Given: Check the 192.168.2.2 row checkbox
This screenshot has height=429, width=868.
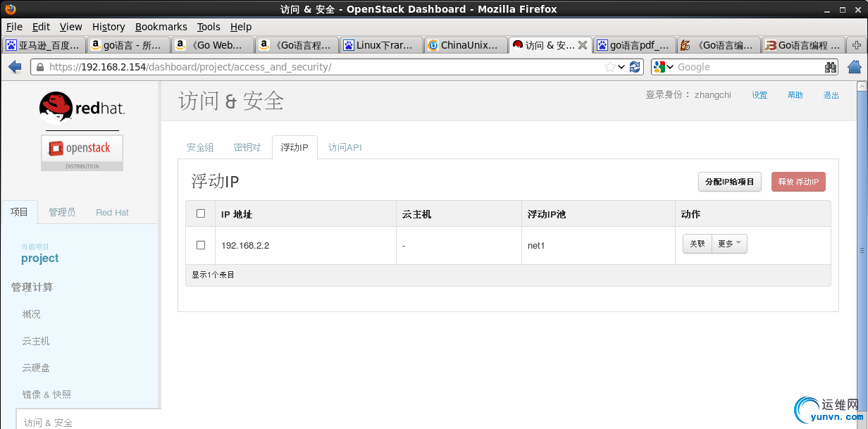Looking at the screenshot, I should (201, 245).
